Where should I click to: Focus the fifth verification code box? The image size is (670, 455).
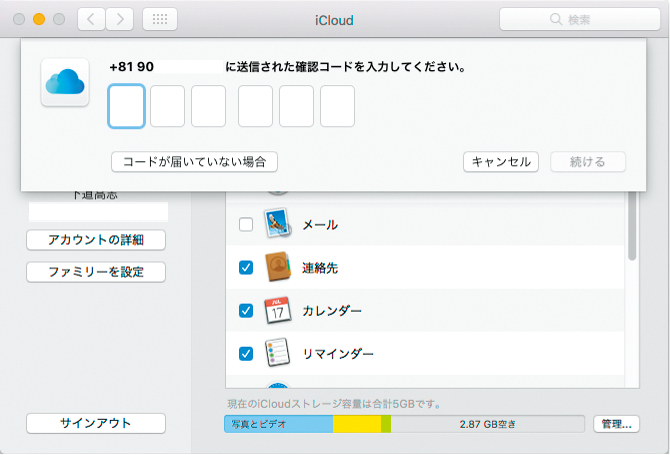click(297, 106)
